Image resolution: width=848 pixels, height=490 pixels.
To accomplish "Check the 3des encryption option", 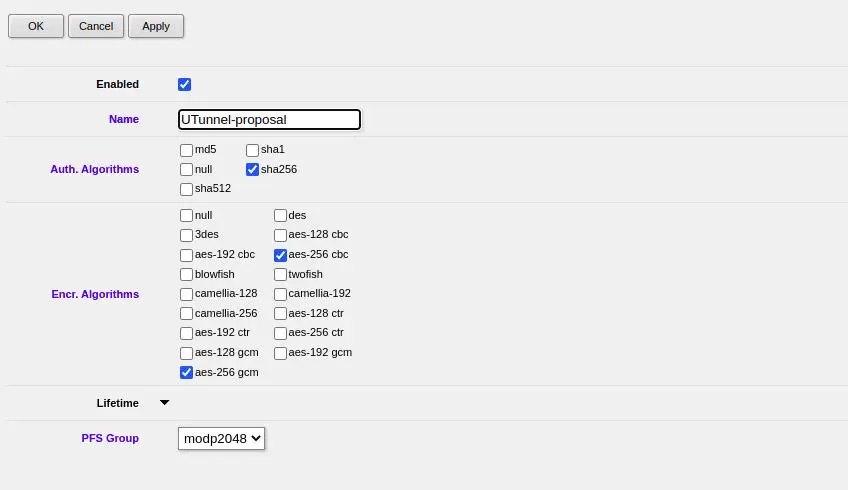I will click(186, 235).
